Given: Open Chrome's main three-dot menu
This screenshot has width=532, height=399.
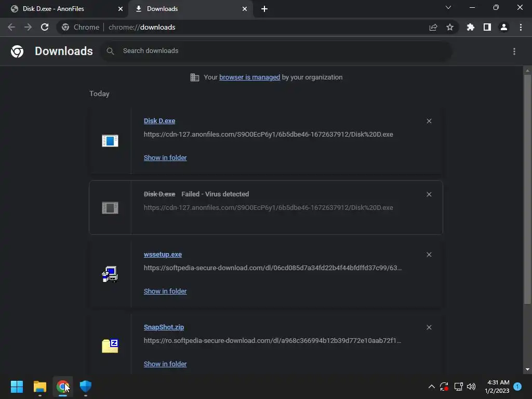Looking at the screenshot, I should pyautogui.click(x=521, y=27).
